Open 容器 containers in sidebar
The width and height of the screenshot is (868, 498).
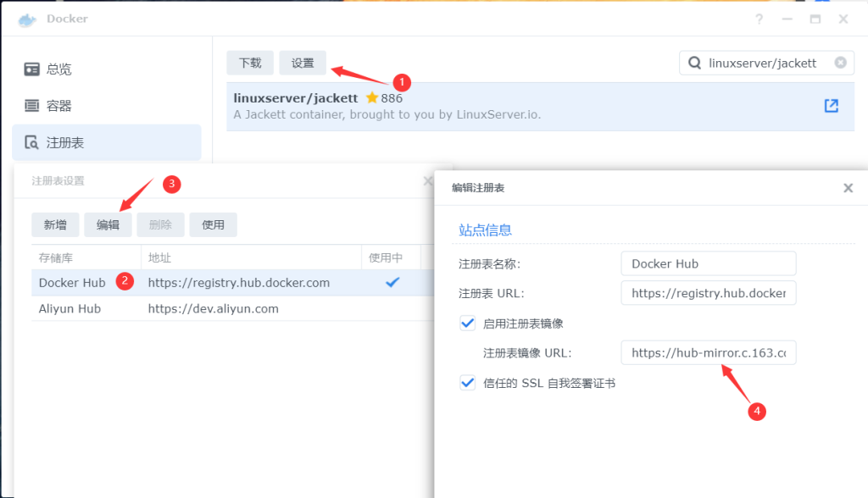(x=58, y=106)
